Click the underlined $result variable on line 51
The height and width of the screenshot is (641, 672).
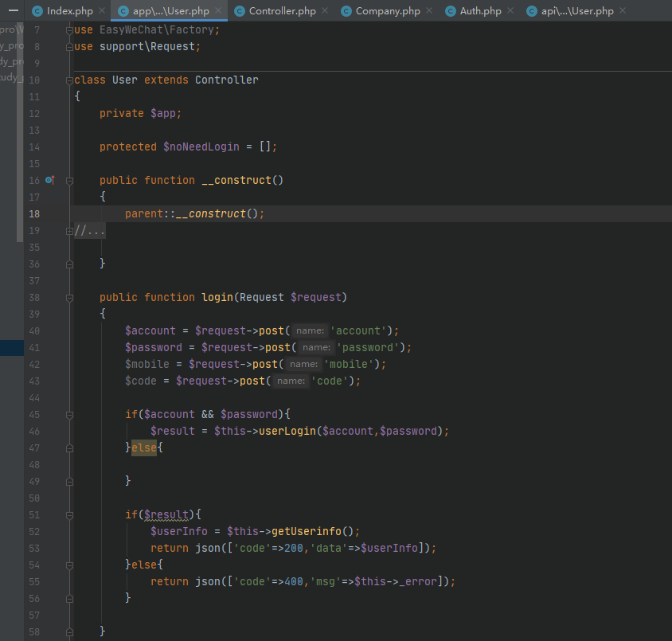[x=166, y=514]
